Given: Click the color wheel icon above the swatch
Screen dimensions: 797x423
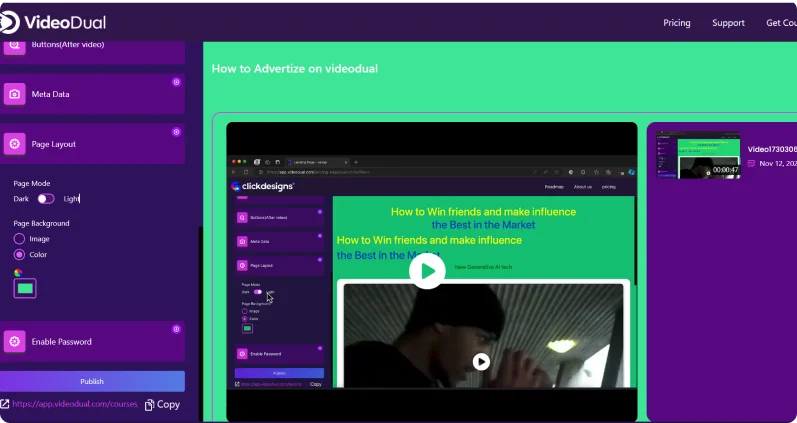Looking at the screenshot, I should click(x=17, y=272).
